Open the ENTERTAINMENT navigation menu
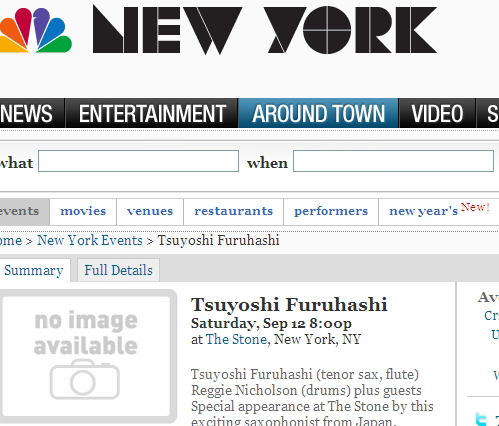This screenshot has height=426, width=499. coord(152,113)
